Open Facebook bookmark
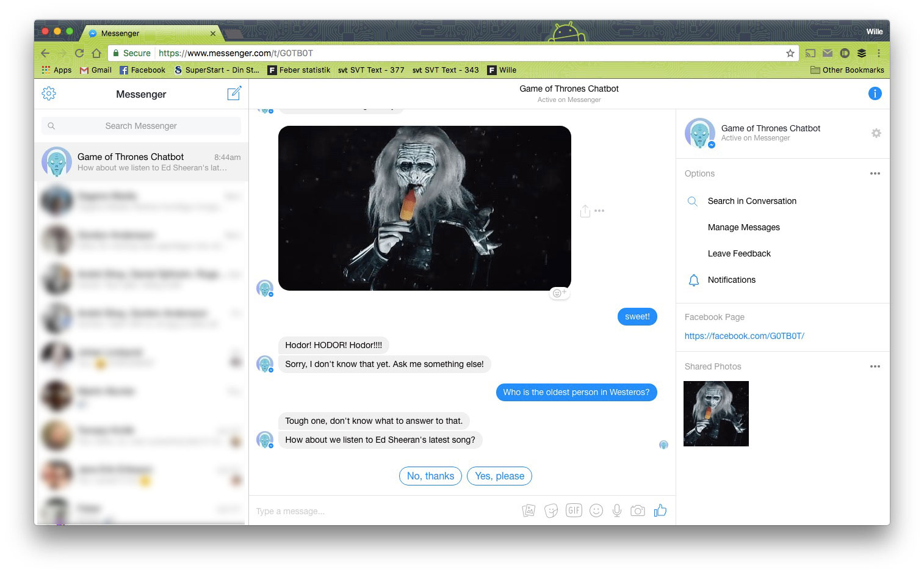Screen dimensions: 924x574 (x=142, y=70)
